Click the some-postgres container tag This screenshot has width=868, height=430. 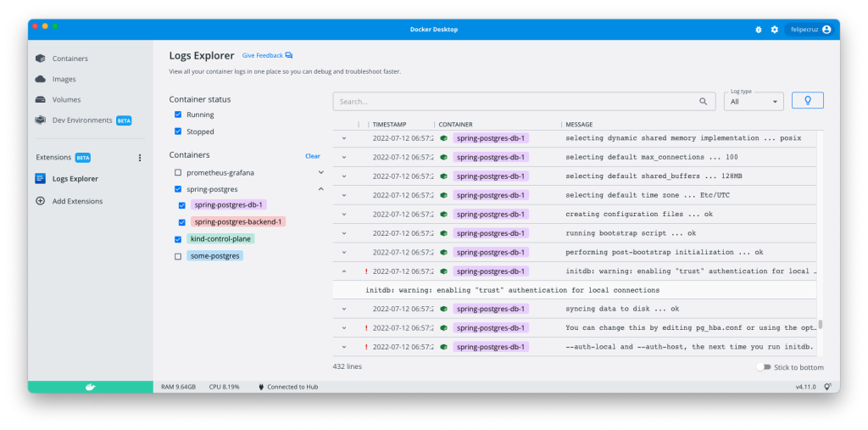[x=214, y=256]
